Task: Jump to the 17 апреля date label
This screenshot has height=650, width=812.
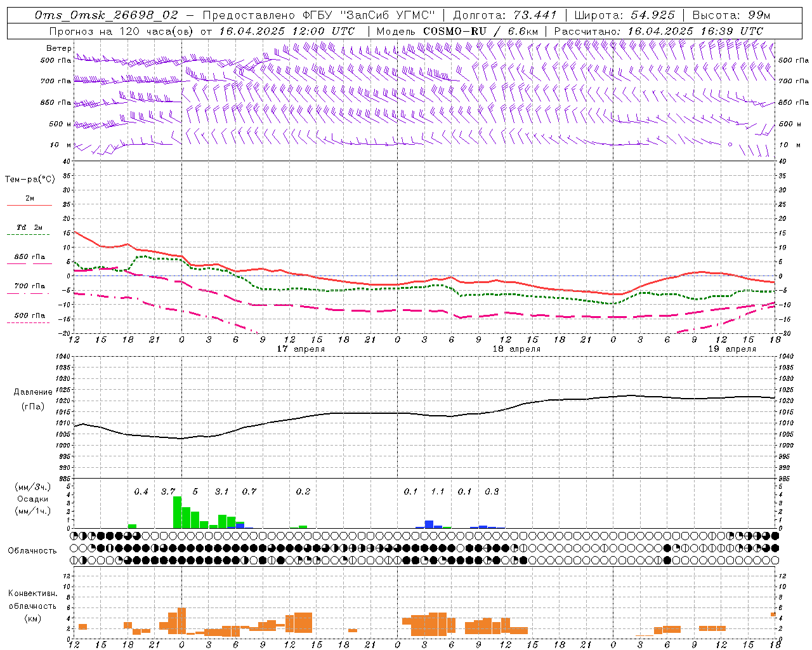Action: tap(301, 349)
